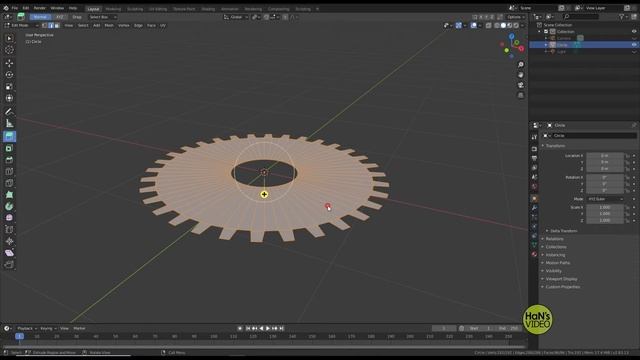This screenshot has width=640, height=360.
Task: Select the Transform tool
Action: [9, 98]
